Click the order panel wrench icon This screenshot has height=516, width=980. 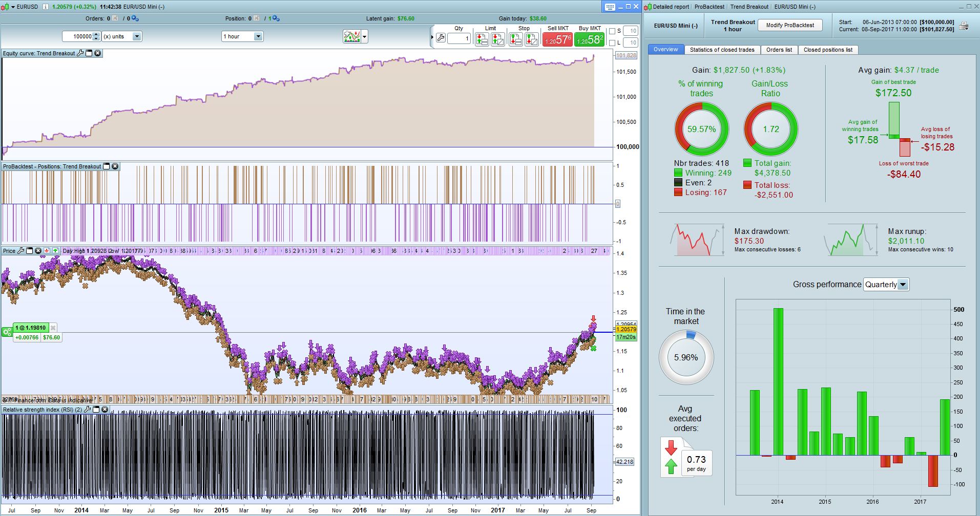click(x=441, y=38)
